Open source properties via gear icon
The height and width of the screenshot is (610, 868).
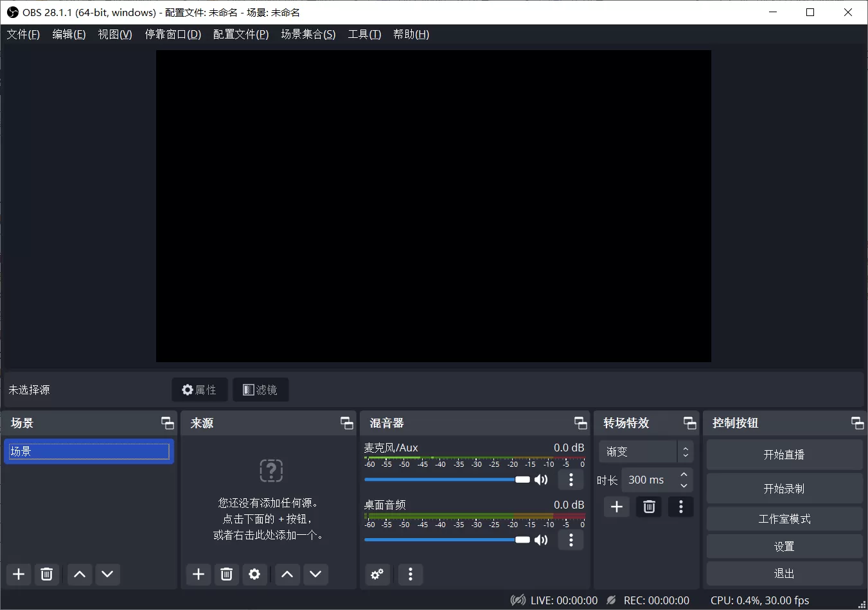tap(254, 574)
